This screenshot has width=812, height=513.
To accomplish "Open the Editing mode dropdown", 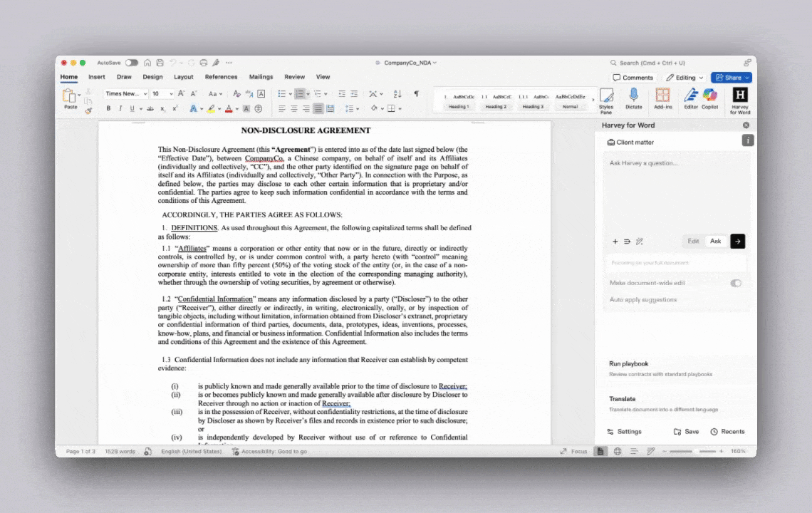I will (x=685, y=78).
